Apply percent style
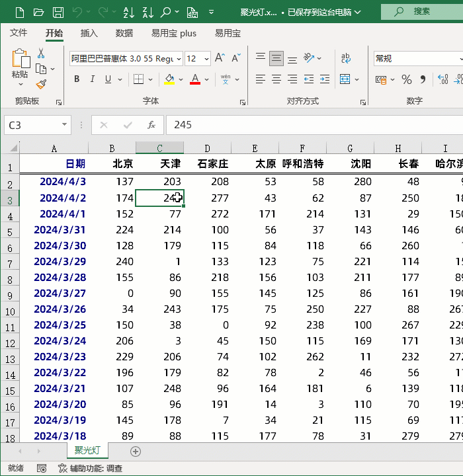The image size is (463, 476). click(x=407, y=79)
